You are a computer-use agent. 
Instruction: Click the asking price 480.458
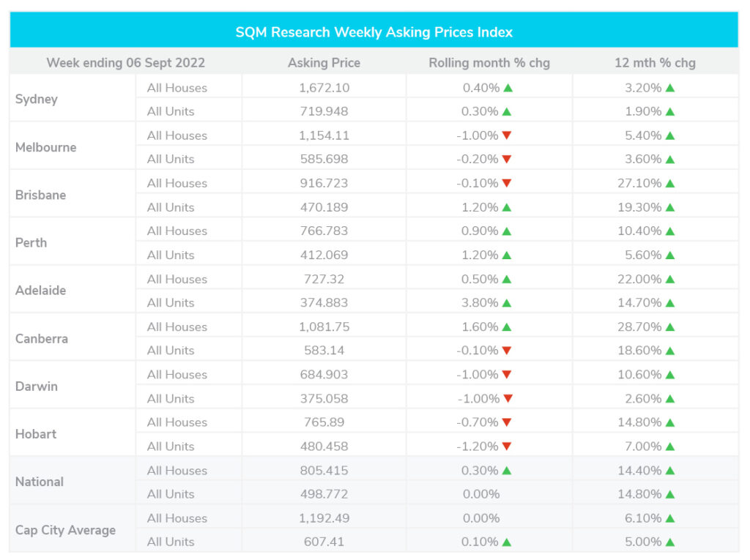[x=324, y=447]
